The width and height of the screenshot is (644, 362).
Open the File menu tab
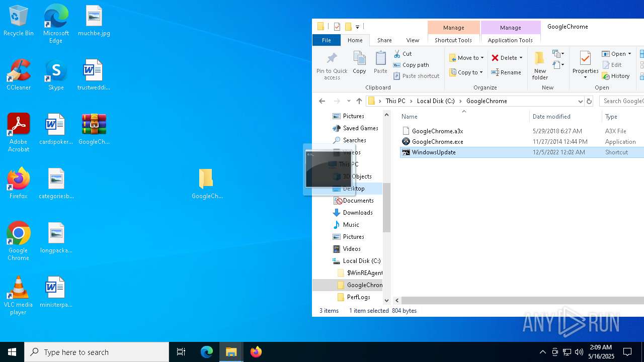coord(327,40)
